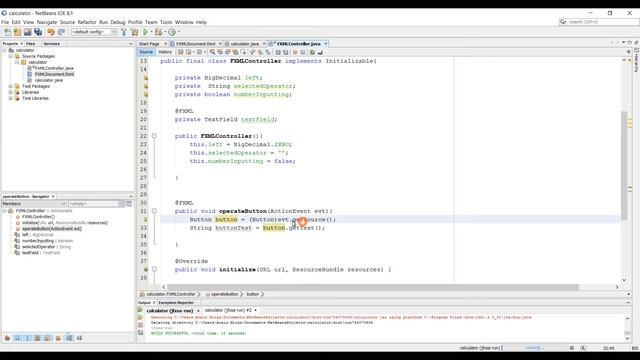Run the project with green play icon
This screenshot has width=640, height=360.
click(145, 32)
